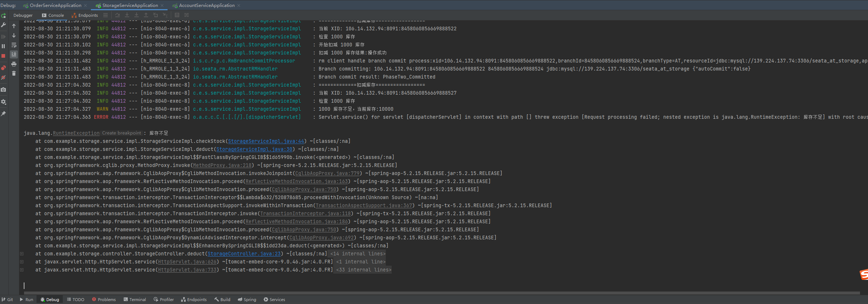Expand gutter plus on StorageController.deduct line
868x304 pixels.
22,254
